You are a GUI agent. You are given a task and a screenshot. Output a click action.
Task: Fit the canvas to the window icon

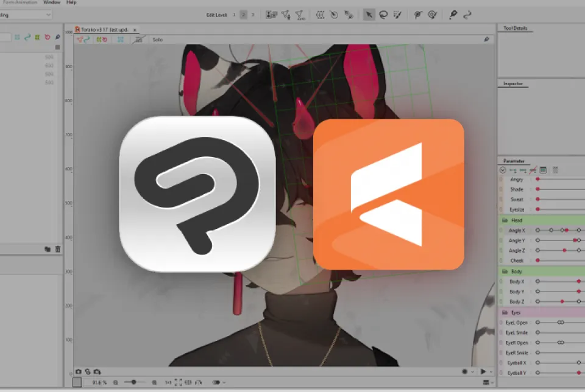[179, 382]
